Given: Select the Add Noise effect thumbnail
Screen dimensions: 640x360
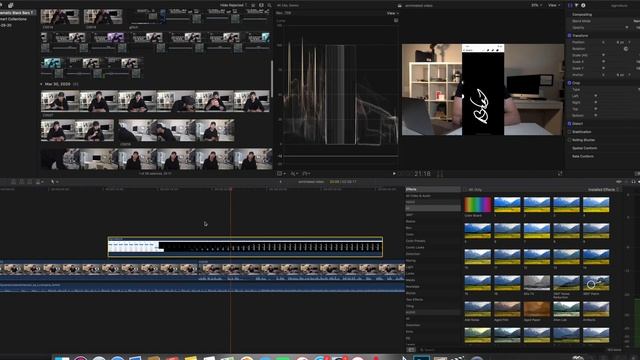Looking at the screenshot, I should (478, 309).
